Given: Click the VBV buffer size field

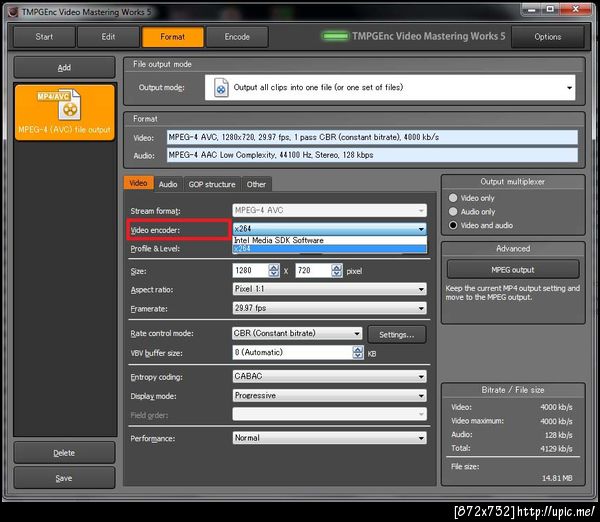Looking at the screenshot, I should click(x=292, y=352).
